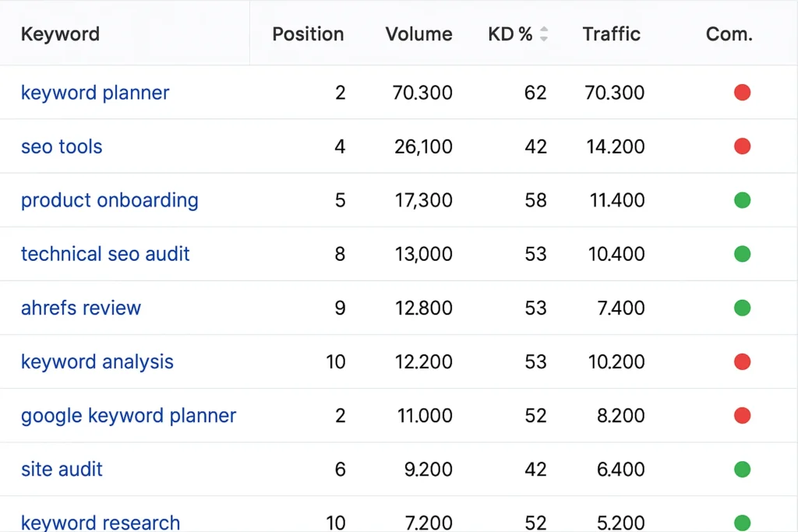Select position 6 for site audit
The width and height of the screenshot is (798, 532).
pos(340,469)
